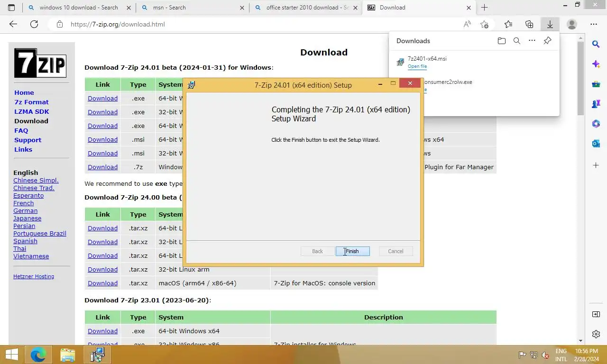Download macOS .tar.xz console version

[x=102, y=283]
